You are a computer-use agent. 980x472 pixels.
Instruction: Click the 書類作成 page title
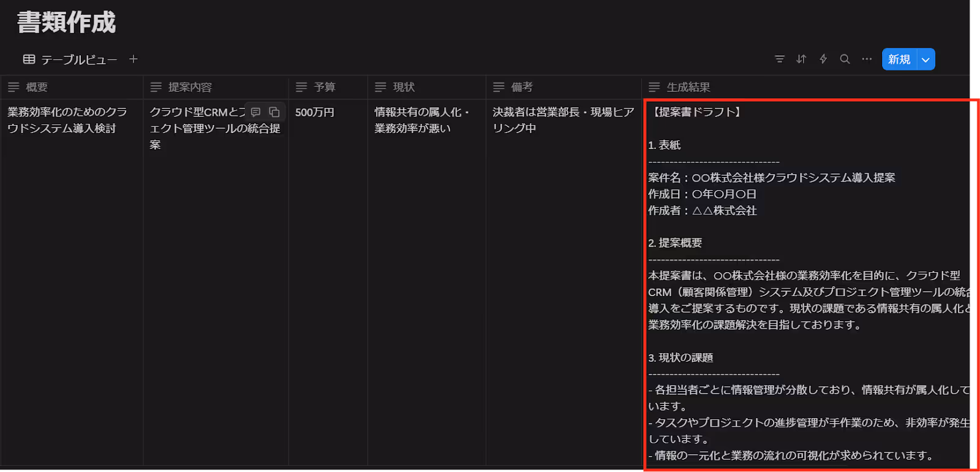tap(66, 23)
